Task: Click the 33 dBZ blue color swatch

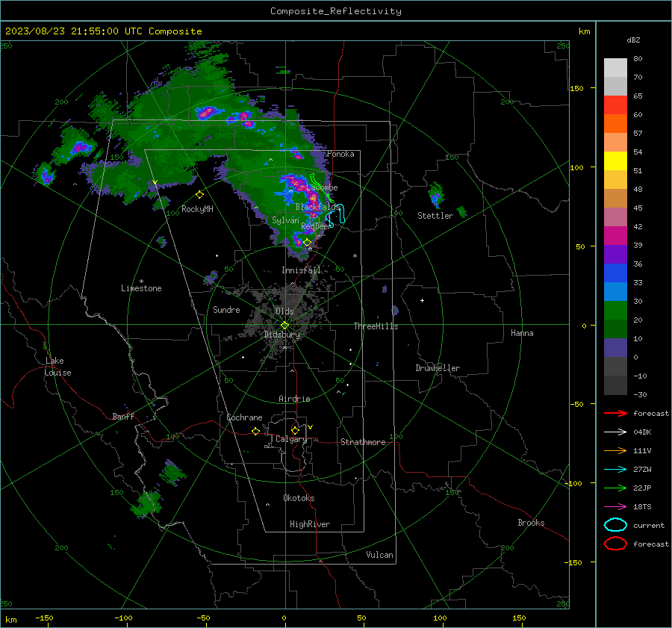Action: (x=615, y=291)
